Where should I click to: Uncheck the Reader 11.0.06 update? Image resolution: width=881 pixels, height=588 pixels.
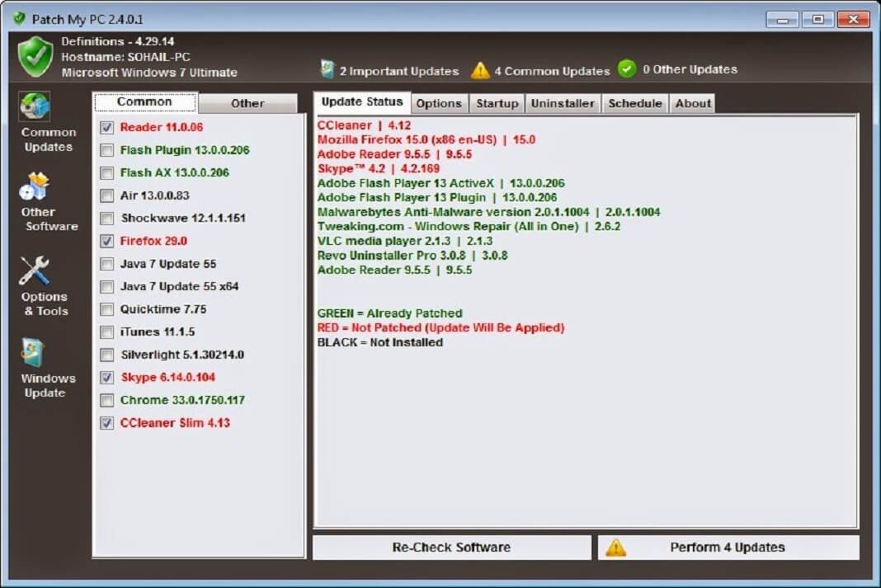tap(106, 128)
